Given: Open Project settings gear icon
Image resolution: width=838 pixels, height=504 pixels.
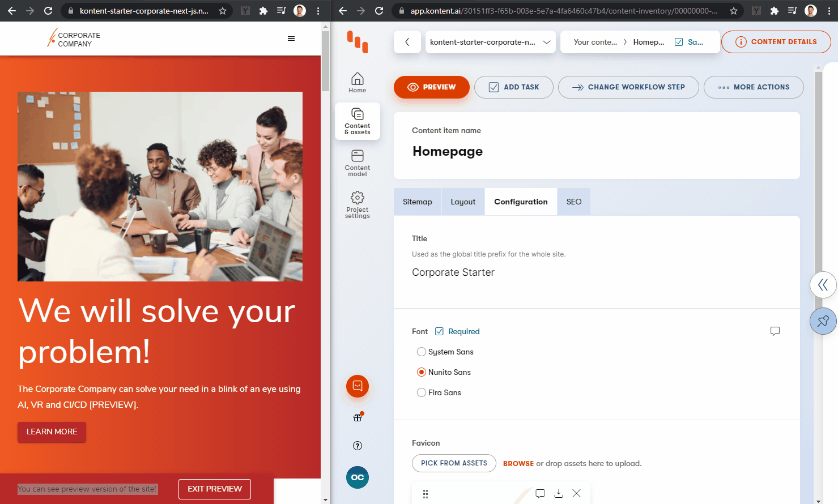Looking at the screenshot, I should tap(357, 204).
